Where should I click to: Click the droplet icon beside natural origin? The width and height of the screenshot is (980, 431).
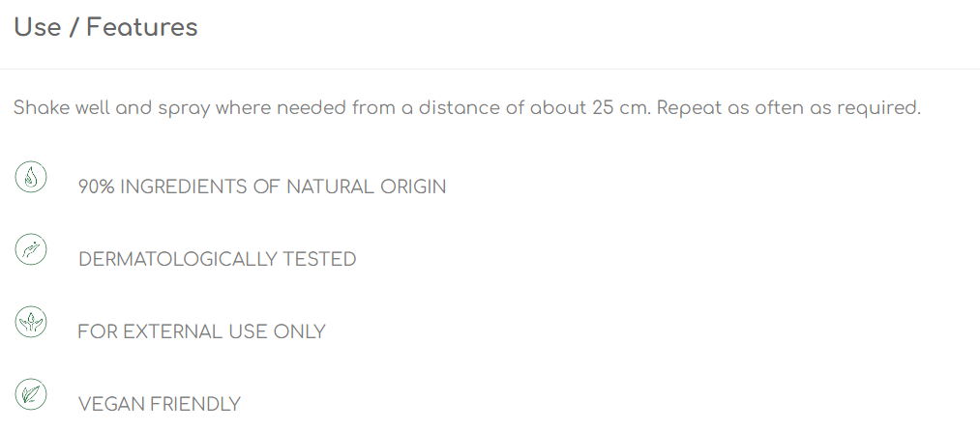[x=31, y=177]
